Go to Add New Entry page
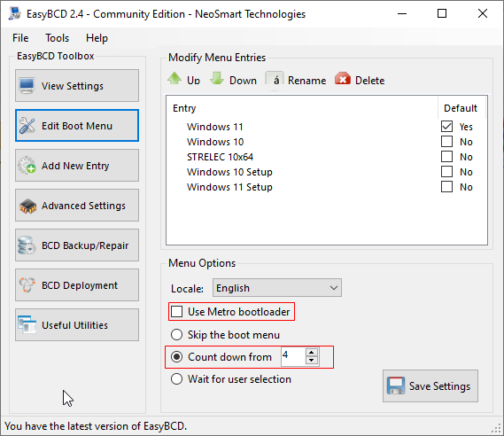504x436 pixels. click(x=77, y=165)
